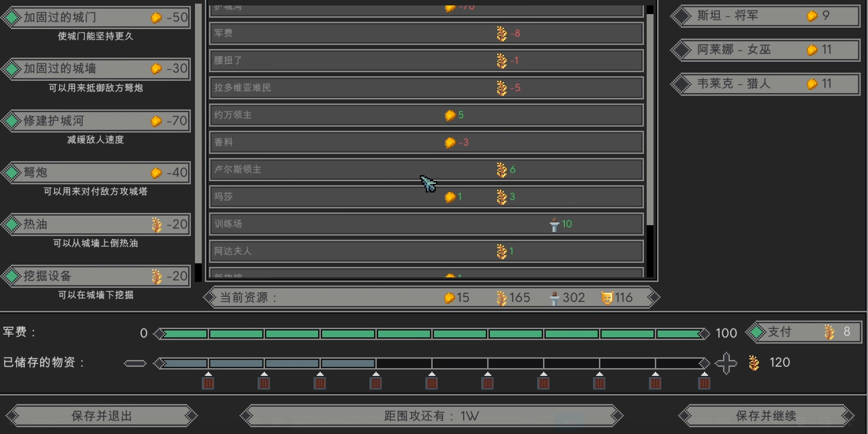Click the green 军费 slider bar
The image size is (868, 434).
[432, 334]
